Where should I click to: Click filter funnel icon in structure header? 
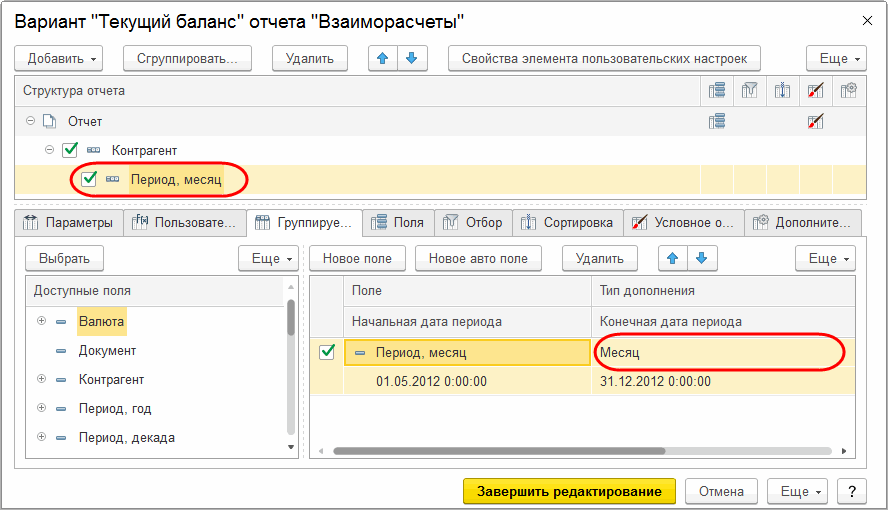tap(750, 91)
